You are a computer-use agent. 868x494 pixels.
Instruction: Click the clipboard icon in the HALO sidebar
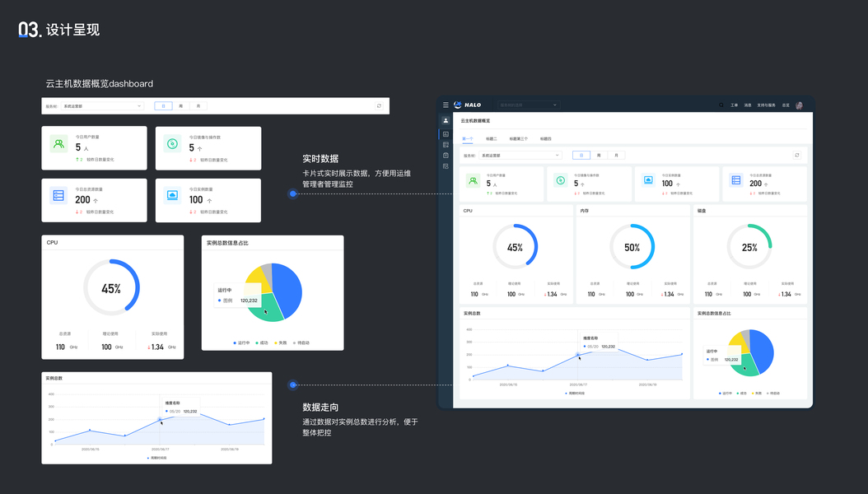point(446,156)
